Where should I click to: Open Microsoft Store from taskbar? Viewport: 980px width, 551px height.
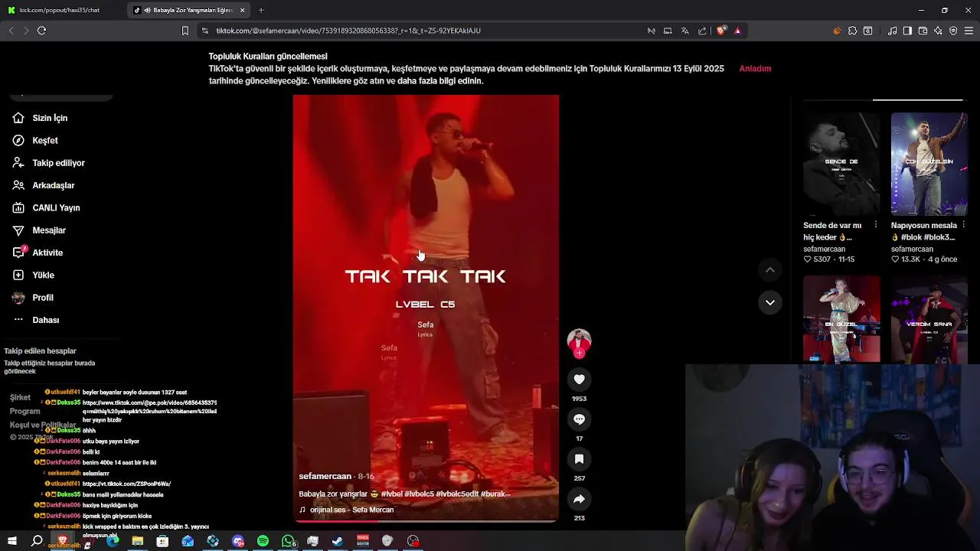(162, 541)
